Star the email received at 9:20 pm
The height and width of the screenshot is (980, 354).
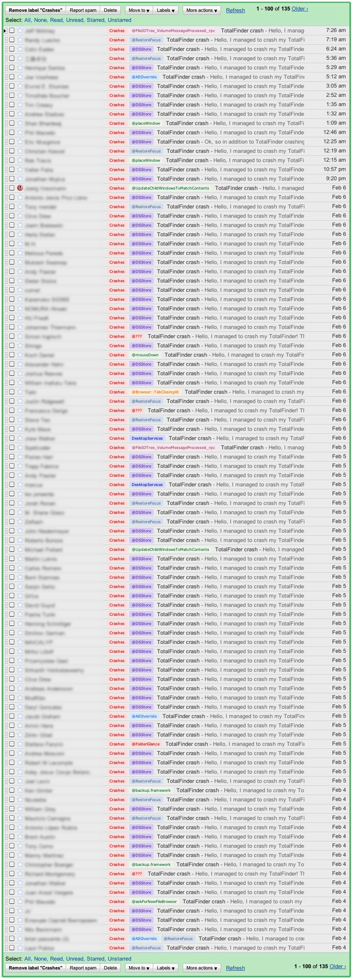click(x=20, y=179)
